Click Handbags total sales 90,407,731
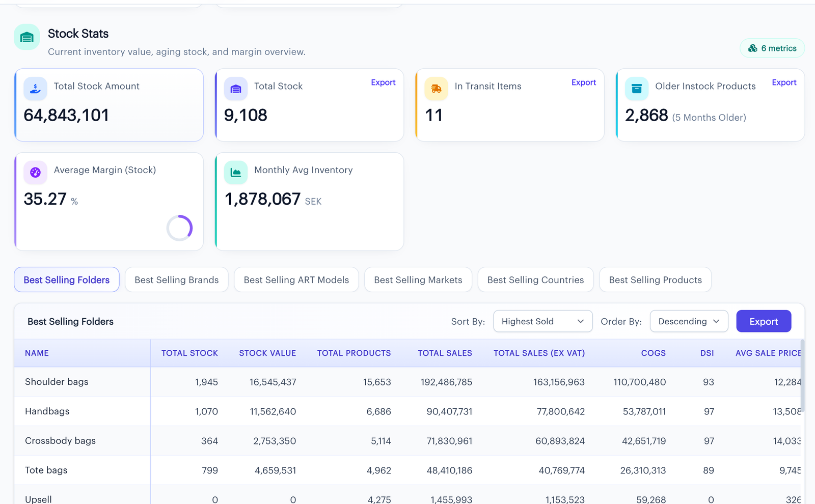This screenshot has width=815, height=504. pyautogui.click(x=449, y=412)
